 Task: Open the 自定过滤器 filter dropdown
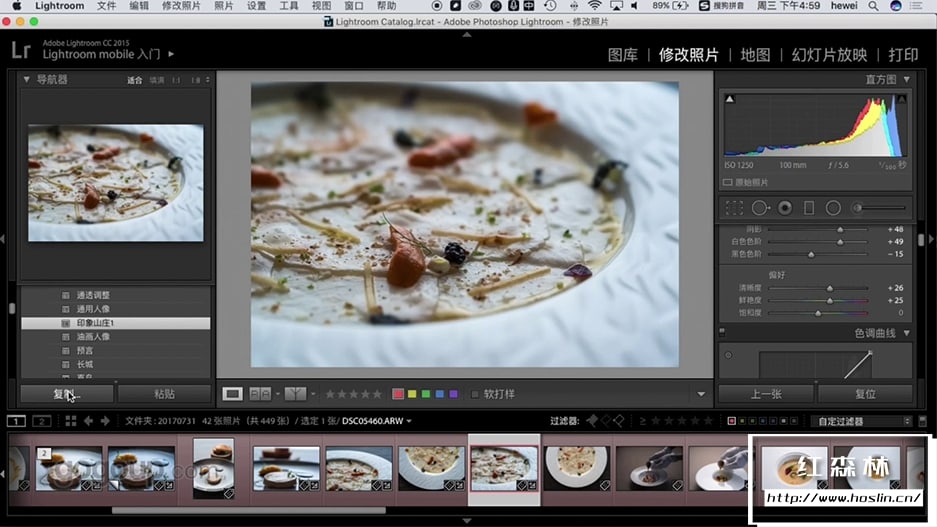tap(861, 421)
